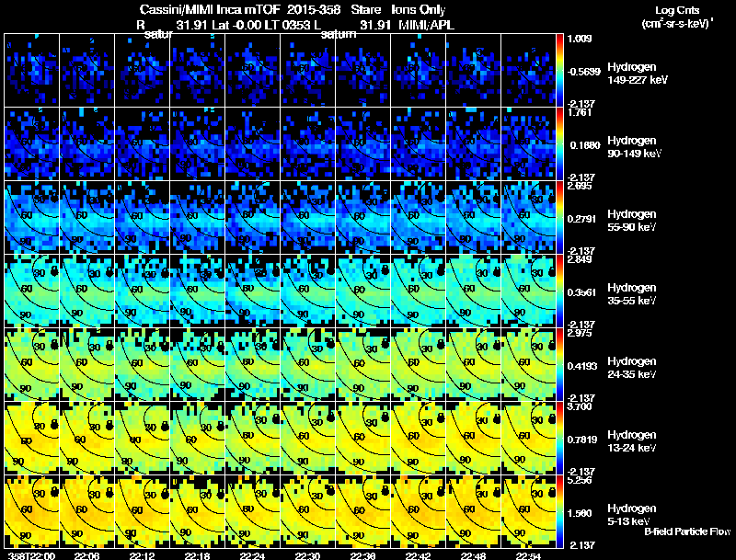The height and width of the screenshot is (560, 736).
Task: Click the 'Ions Only' text in the title
Action: 419,9
